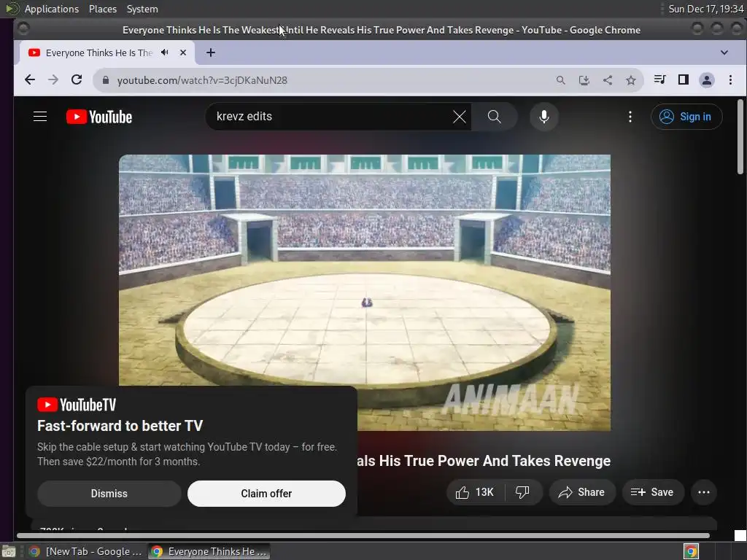
Task: Switch to New Tab - Google taskbar window
Action: (86, 551)
